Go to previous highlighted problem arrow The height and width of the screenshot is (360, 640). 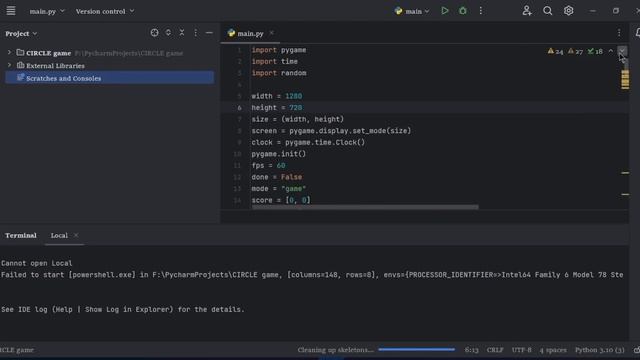pos(611,51)
